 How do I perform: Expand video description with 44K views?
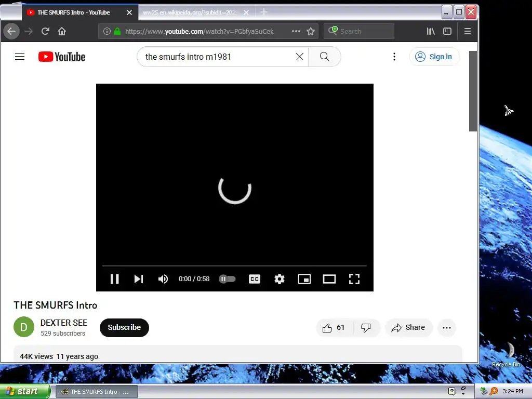[237, 354]
